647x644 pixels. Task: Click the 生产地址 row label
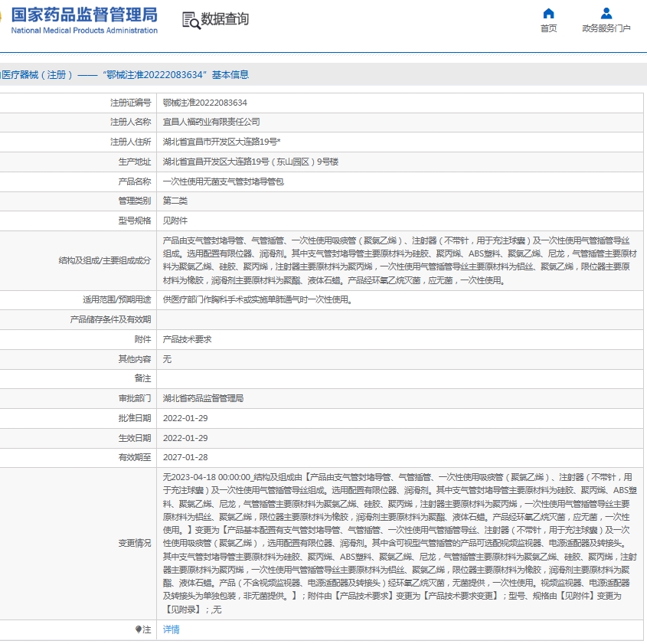[x=135, y=162]
